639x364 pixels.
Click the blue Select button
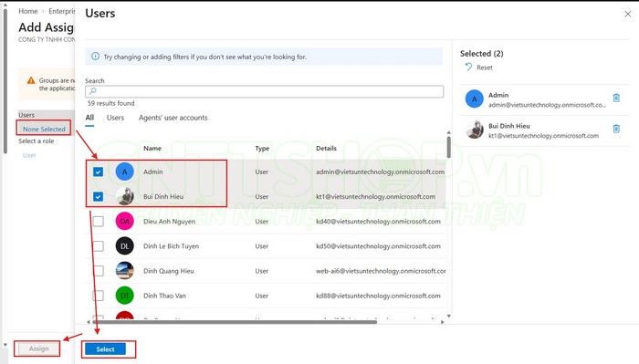[x=105, y=348]
